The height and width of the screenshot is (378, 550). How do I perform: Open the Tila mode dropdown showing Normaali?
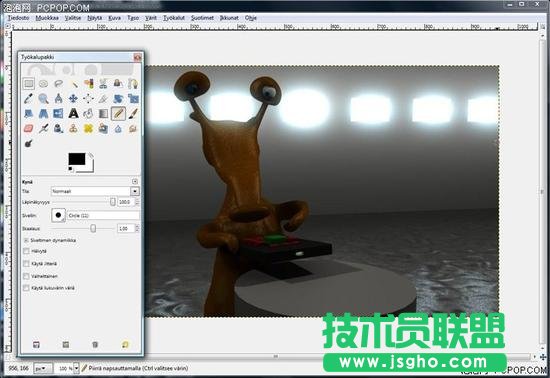pos(95,191)
